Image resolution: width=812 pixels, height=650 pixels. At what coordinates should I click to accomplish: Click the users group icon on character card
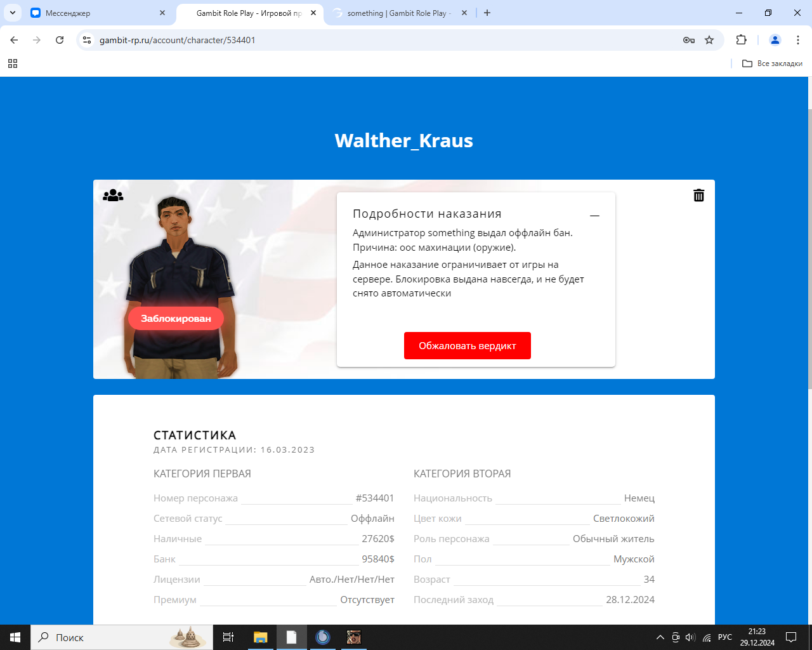[x=113, y=196]
